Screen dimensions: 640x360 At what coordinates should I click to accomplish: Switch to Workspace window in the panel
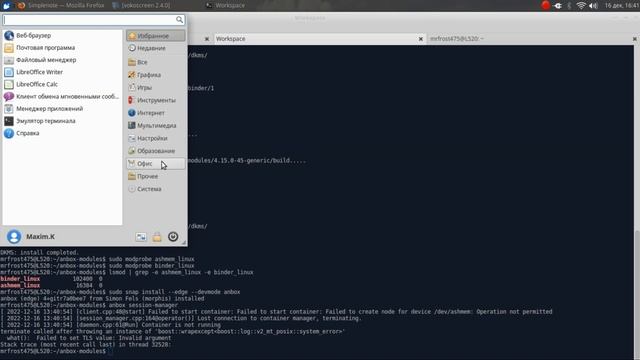point(225,5)
